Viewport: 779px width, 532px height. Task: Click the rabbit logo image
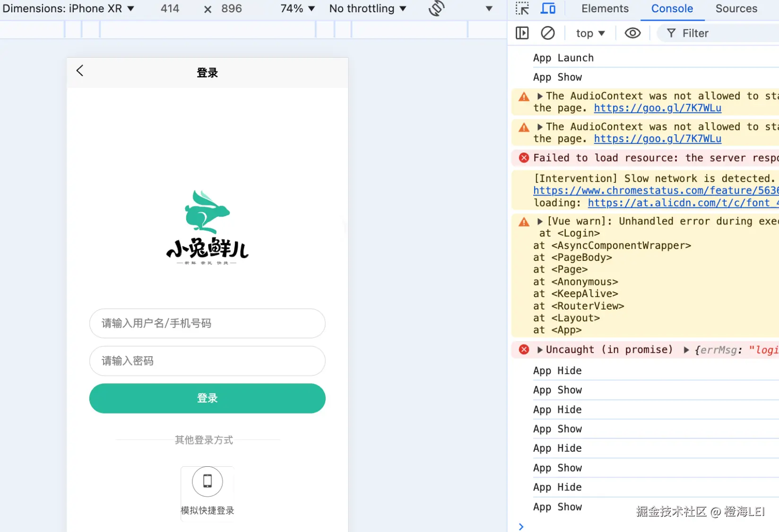point(208,228)
